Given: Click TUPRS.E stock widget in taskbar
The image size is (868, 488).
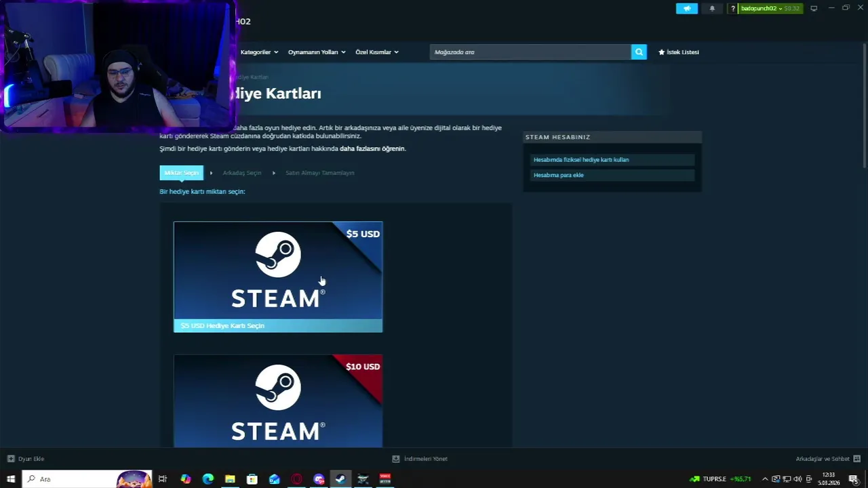Looking at the screenshot, I should [x=720, y=479].
